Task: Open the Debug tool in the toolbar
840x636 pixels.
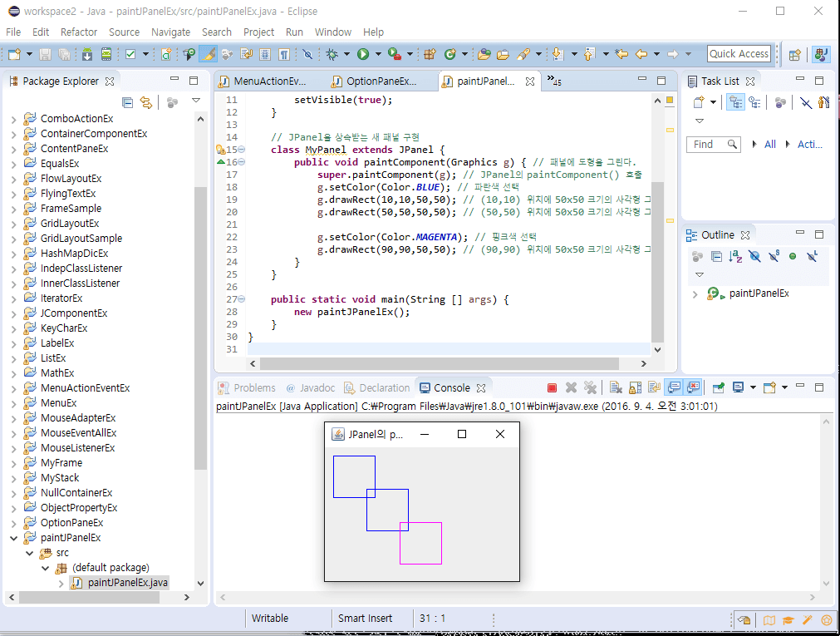Action: pos(332,53)
